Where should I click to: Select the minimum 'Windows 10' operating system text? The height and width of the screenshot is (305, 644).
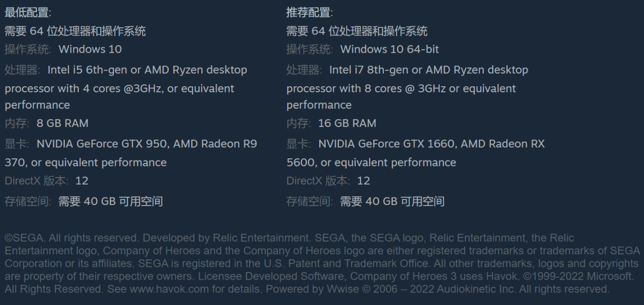[x=90, y=50]
